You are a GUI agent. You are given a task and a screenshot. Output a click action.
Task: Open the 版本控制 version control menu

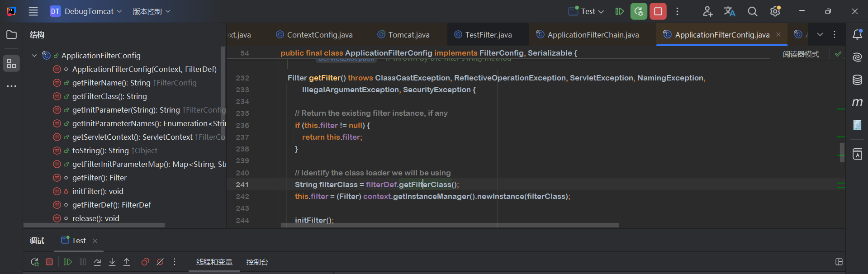[x=151, y=12]
